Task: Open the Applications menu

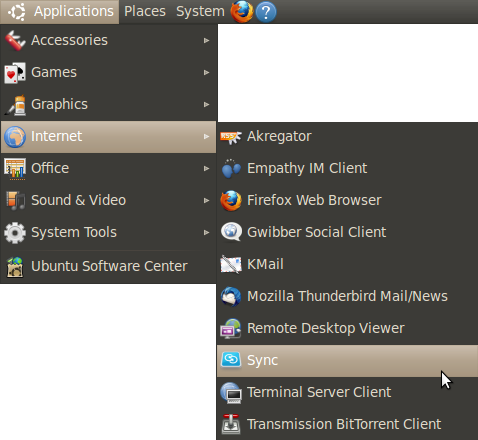Action: tap(60, 12)
